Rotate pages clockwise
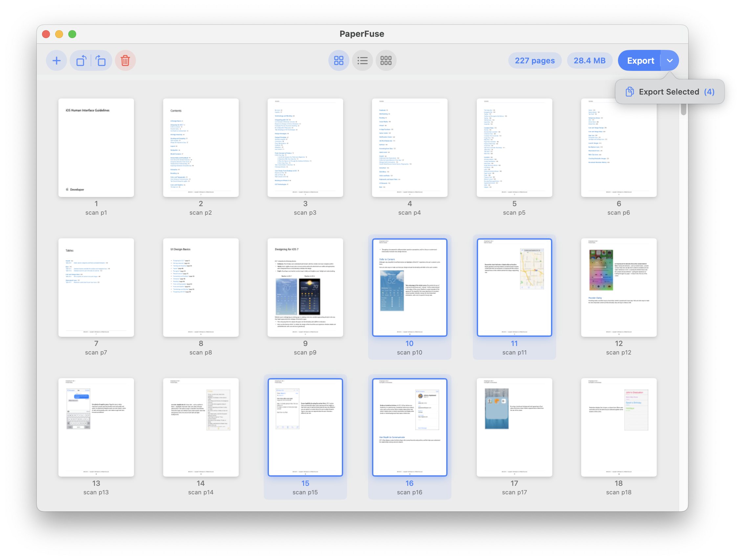748x560 pixels. pyautogui.click(x=101, y=60)
